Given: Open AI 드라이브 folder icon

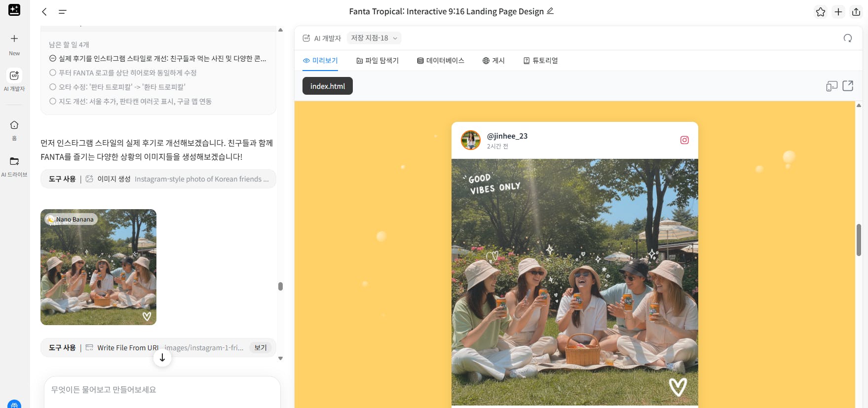Looking at the screenshot, I should [x=14, y=161].
